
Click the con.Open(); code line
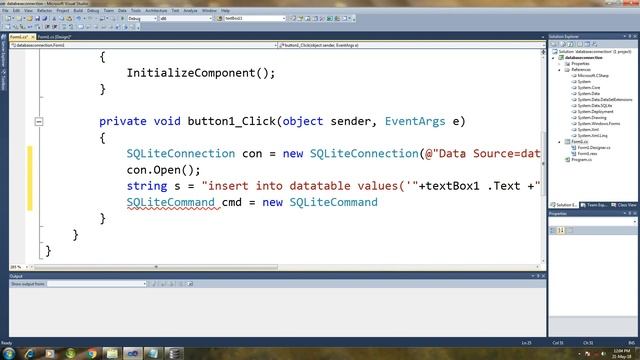tap(163, 170)
